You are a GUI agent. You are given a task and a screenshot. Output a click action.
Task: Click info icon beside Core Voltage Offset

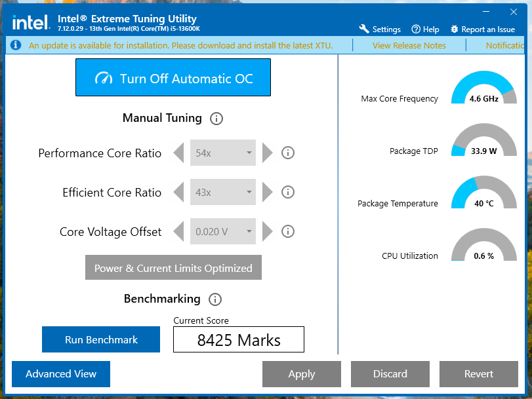(287, 232)
